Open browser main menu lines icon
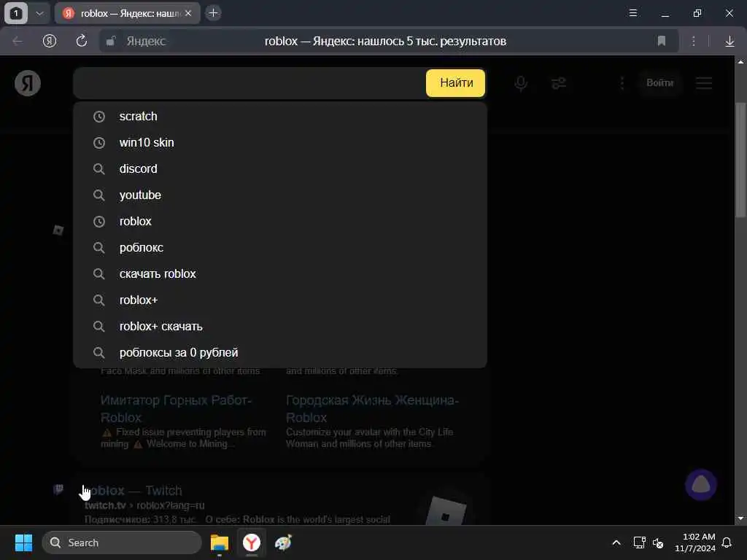This screenshot has width=747, height=560. coord(633,13)
